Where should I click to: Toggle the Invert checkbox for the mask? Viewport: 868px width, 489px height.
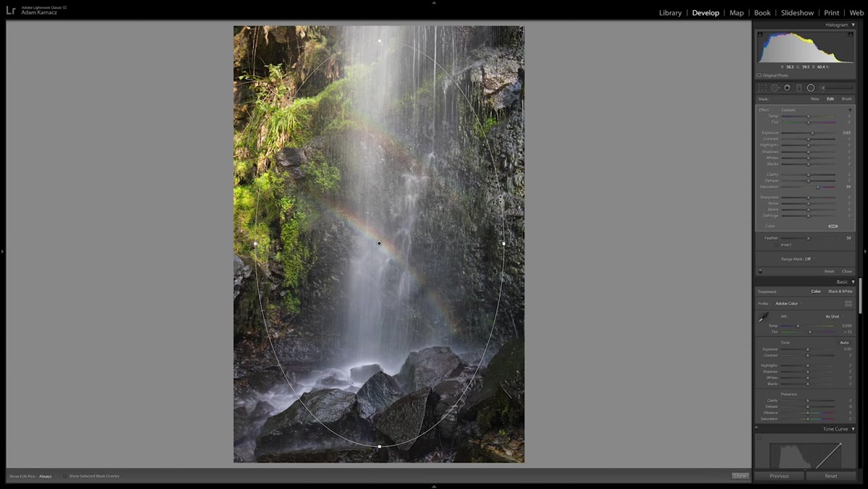(x=778, y=244)
